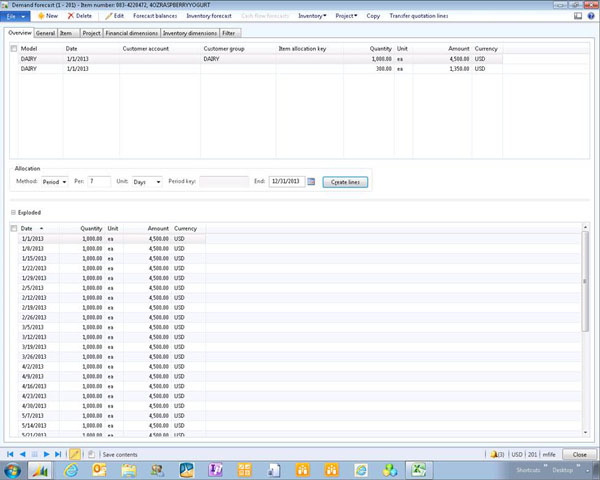The width and height of the screenshot is (600, 480).
Task: Go to previous record navigation icon
Action: point(23,454)
